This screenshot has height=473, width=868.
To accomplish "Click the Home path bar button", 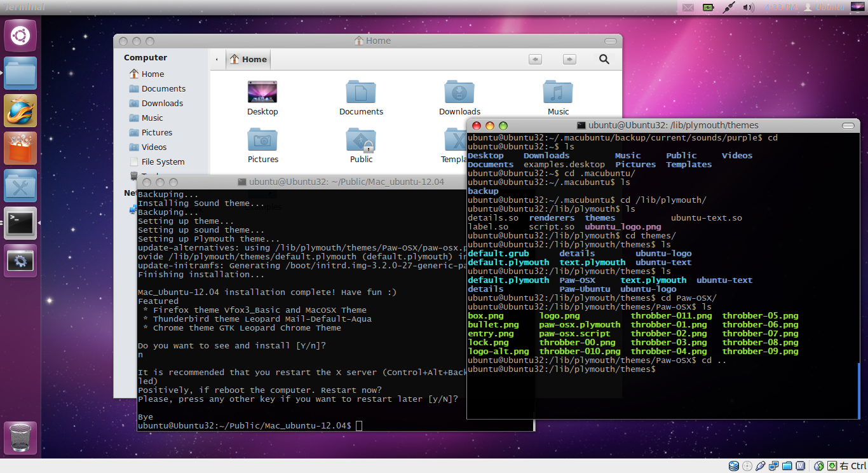I will (x=248, y=59).
